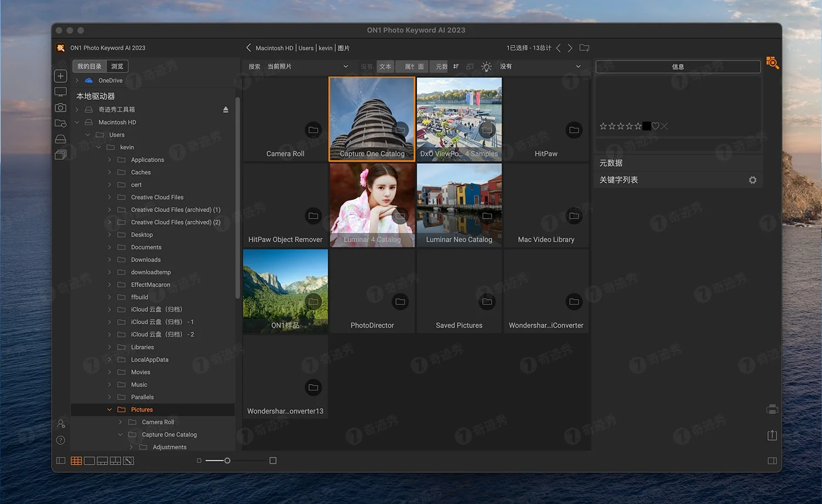Open the keyword list settings gear
This screenshot has height=504, width=822.
(x=752, y=180)
